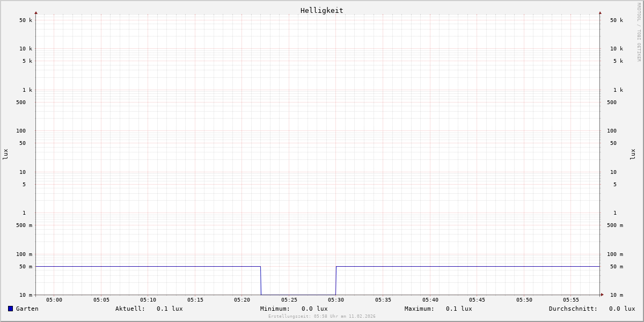Image resolution: width=644 pixels, height=322 pixels.
Task: Click the red arrow at the x-axis right end
Action: point(602,295)
